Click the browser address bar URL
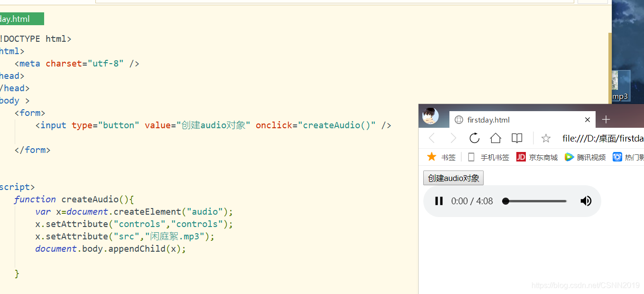This screenshot has height=294, width=644. point(603,138)
